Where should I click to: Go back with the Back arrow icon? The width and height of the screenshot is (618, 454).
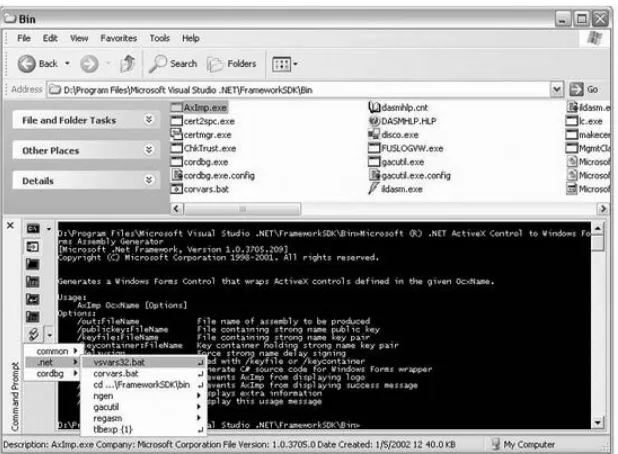(x=27, y=63)
